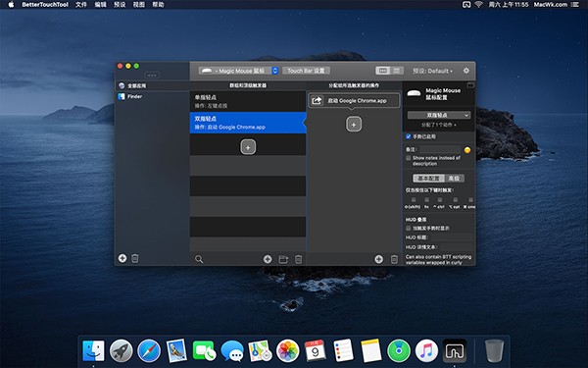The height and width of the screenshot is (368, 588).
Task: Click plus button below triggers list
Action: pyautogui.click(x=248, y=147)
